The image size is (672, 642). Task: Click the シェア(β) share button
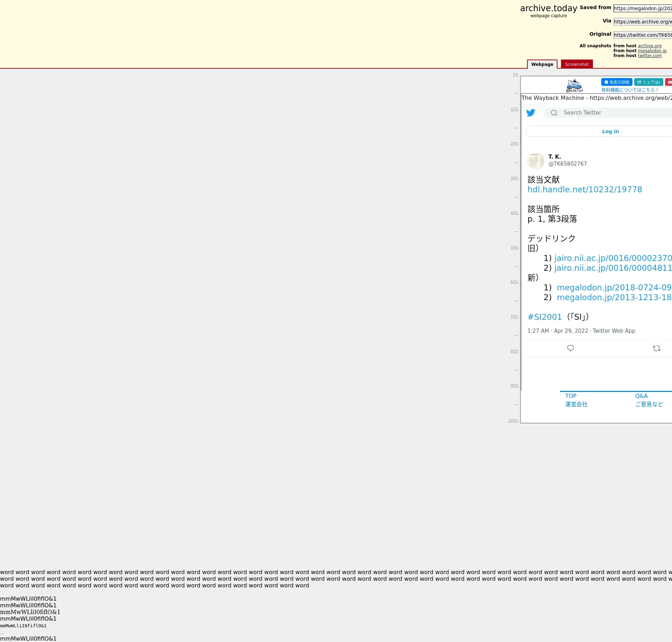click(x=648, y=82)
